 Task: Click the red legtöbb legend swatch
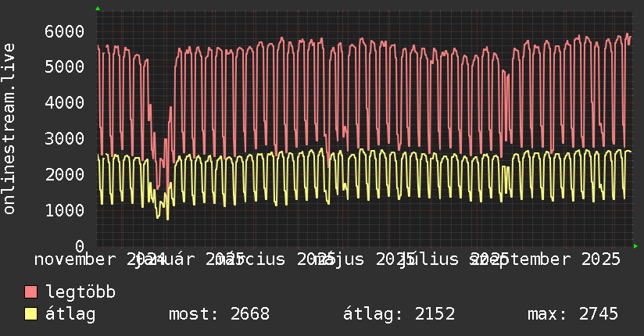point(31,292)
